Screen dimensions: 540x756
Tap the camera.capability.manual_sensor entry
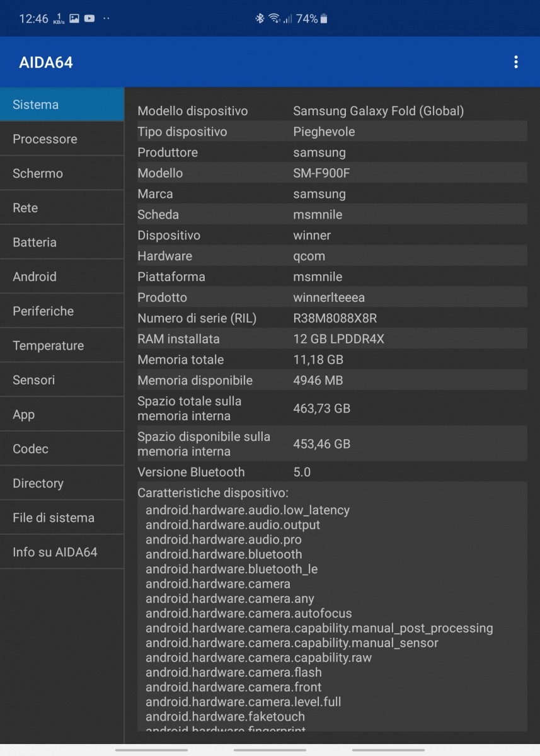[x=292, y=643]
